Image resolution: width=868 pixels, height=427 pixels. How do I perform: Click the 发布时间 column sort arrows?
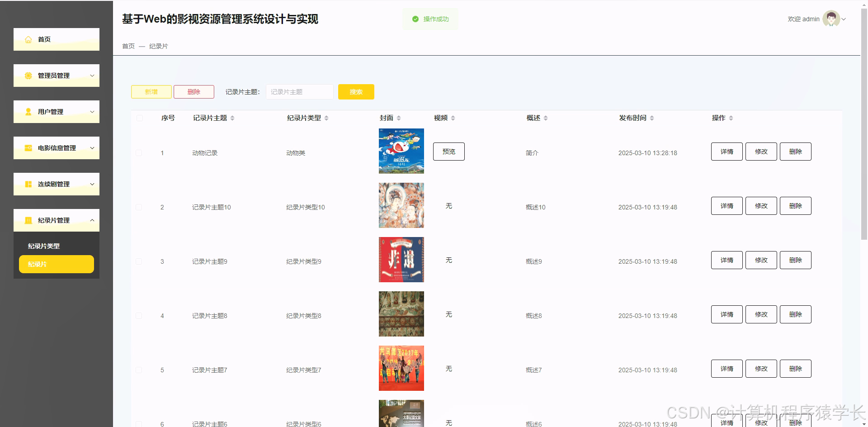coord(652,118)
